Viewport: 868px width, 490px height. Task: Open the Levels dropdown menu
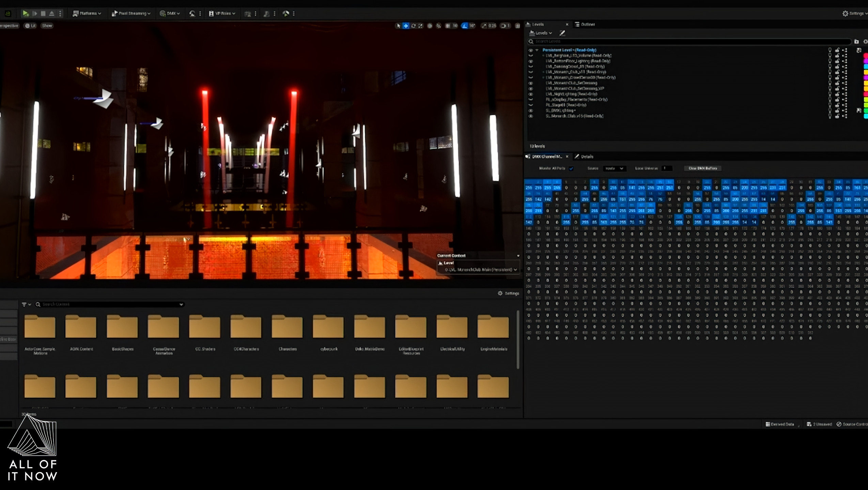point(541,33)
